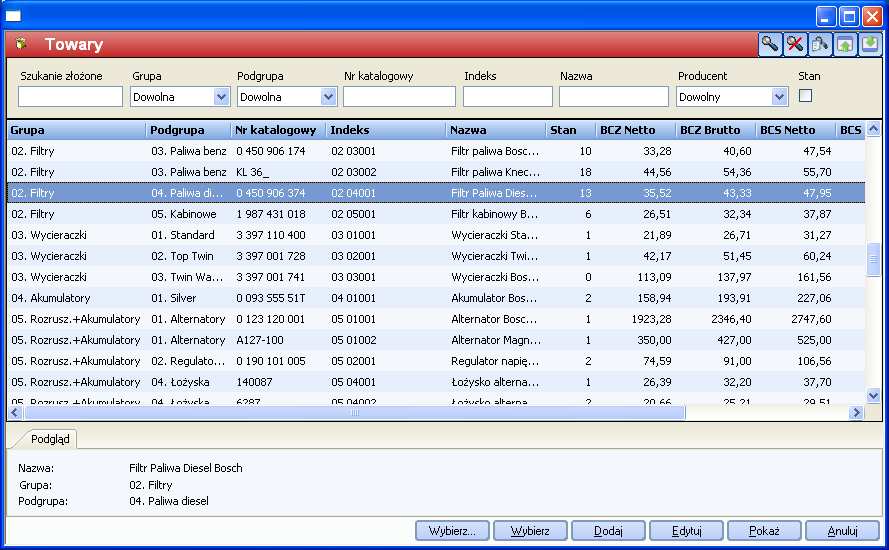Switch to the Podgląd tab
Image resolution: width=889 pixels, height=550 pixels.
tap(50, 439)
